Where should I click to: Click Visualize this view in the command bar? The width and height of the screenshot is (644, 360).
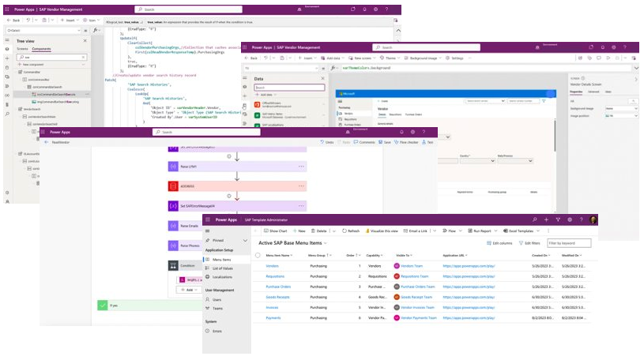[382, 231]
